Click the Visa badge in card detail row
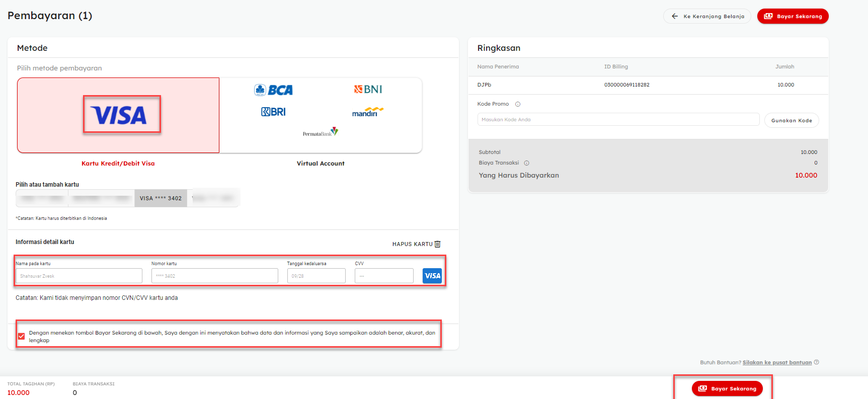This screenshot has height=399, width=868. (x=432, y=276)
